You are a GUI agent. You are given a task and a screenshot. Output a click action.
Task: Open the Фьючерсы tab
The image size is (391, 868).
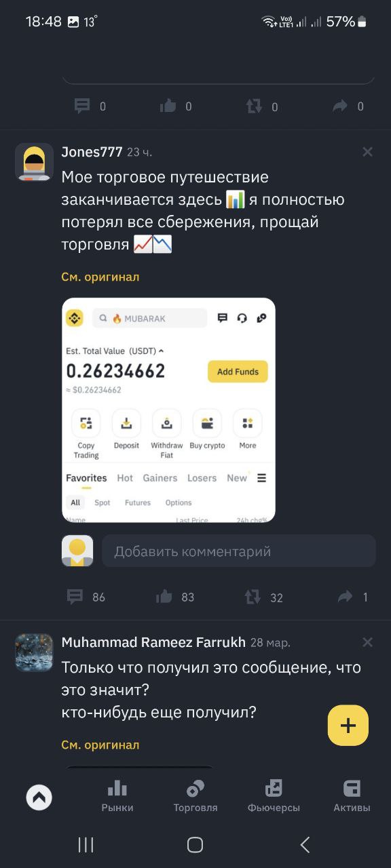(x=274, y=796)
